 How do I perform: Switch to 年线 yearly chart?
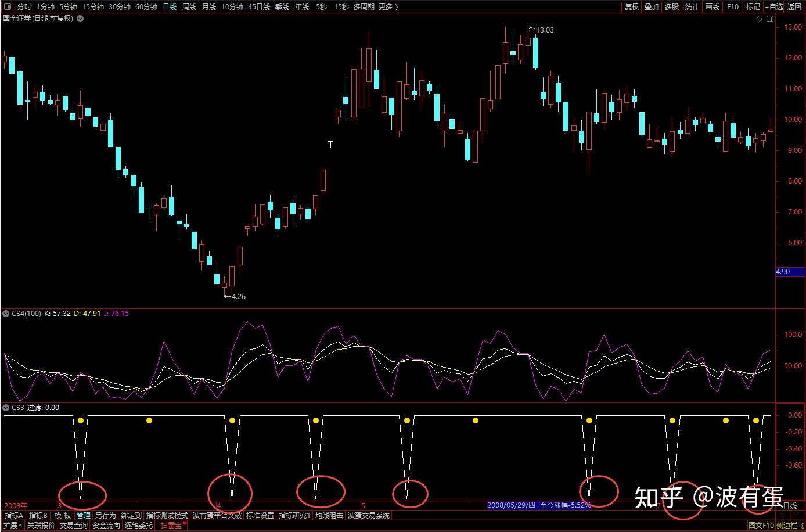tap(302, 7)
